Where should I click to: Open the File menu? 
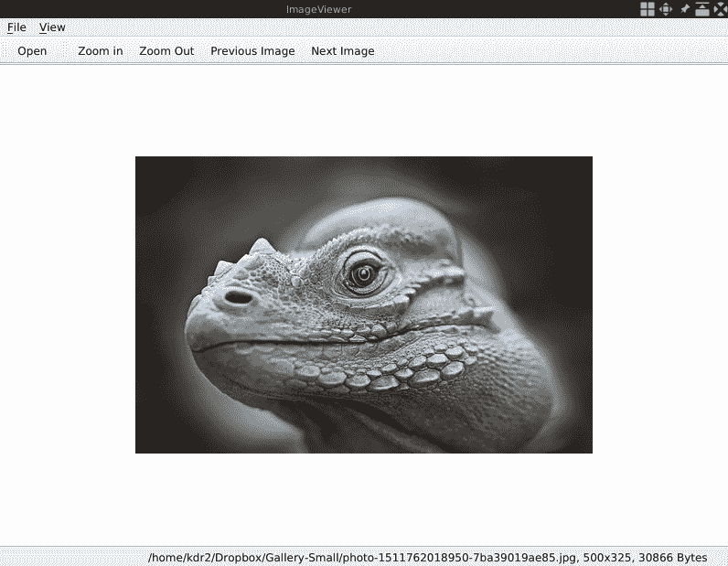click(16, 27)
